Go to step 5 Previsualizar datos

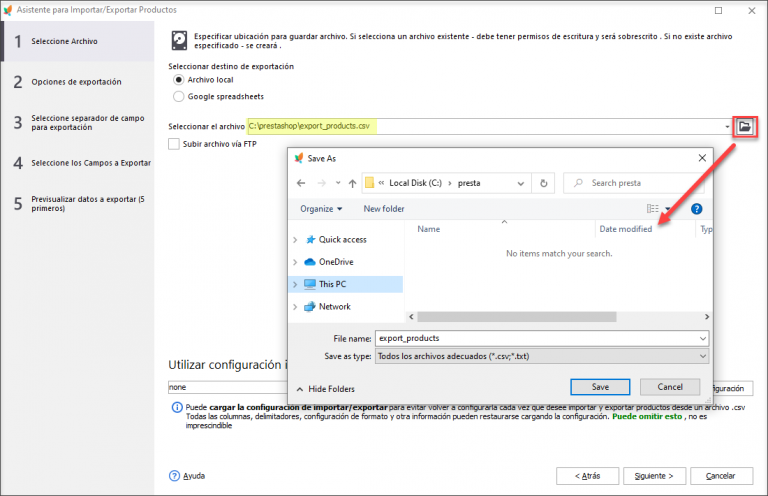[x=78, y=204]
